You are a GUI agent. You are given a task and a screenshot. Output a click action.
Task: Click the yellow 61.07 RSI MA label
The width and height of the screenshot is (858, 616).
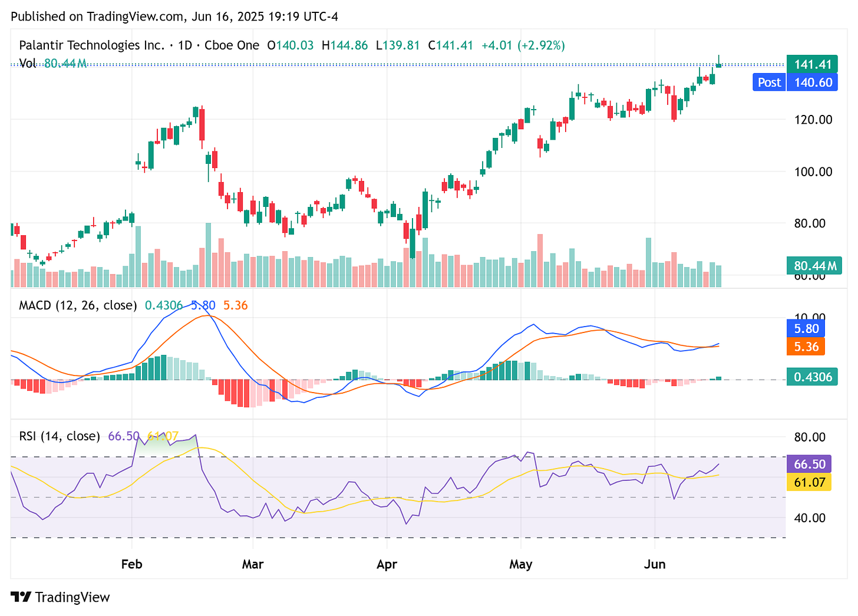pyautogui.click(x=810, y=482)
